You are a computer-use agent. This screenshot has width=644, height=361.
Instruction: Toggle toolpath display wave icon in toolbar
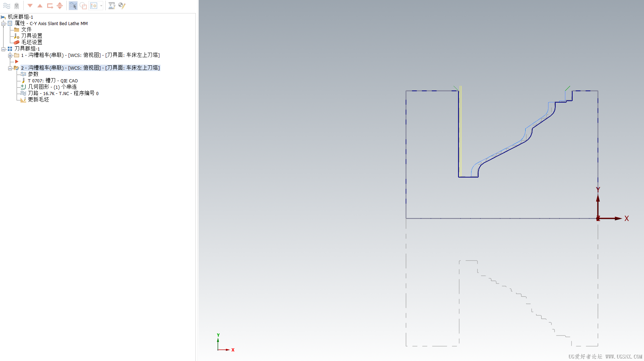[6, 6]
